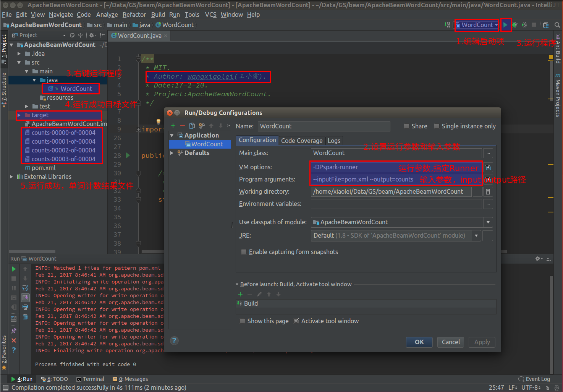This screenshot has height=392, width=563.
Task: Click OK in Run/Debug Configurations
Action: [419, 342]
